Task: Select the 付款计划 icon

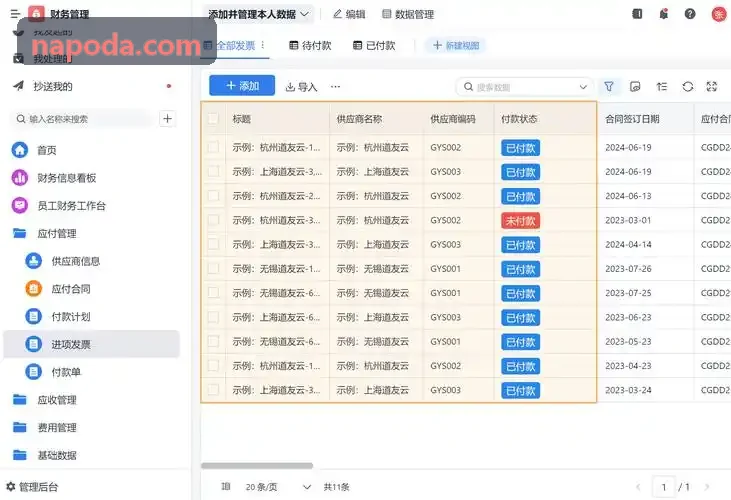Action: [34, 316]
